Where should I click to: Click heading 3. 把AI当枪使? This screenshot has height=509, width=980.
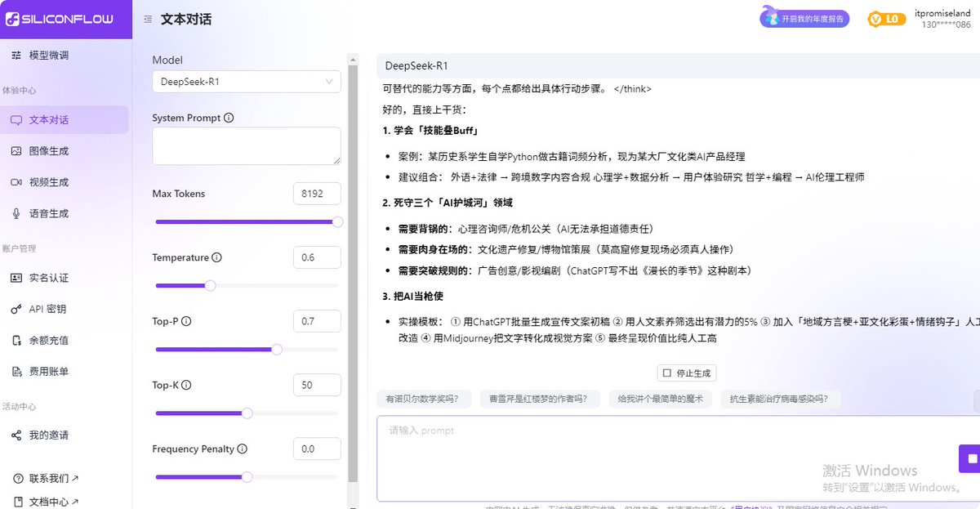(x=412, y=296)
